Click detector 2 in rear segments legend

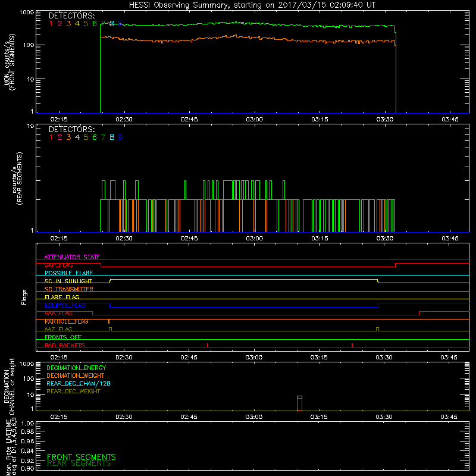[60, 137]
